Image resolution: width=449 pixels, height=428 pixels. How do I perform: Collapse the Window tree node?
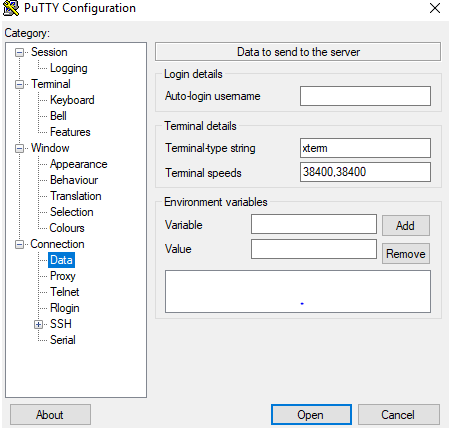(x=20, y=149)
